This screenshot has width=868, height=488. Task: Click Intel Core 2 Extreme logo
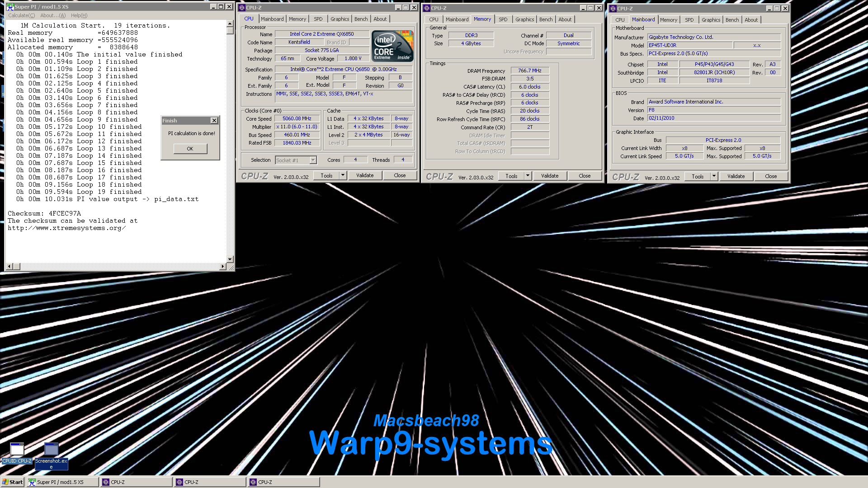tap(392, 46)
